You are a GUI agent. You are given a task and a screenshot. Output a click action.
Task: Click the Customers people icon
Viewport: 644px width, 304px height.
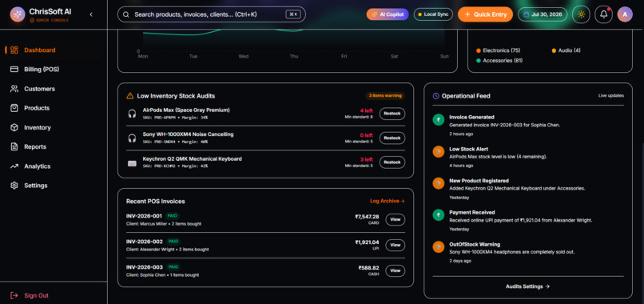pyautogui.click(x=14, y=89)
